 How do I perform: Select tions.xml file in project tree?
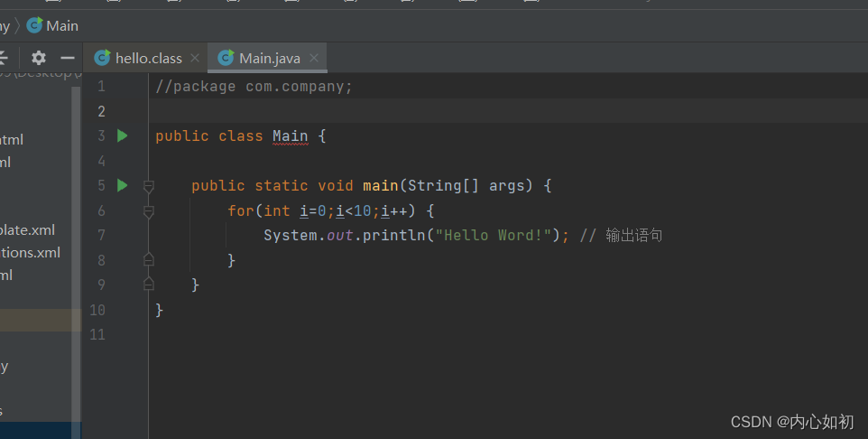(x=31, y=253)
